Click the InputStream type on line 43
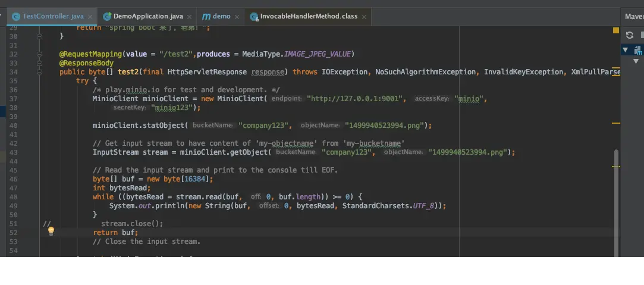 pyautogui.click(x=115, y=152)
